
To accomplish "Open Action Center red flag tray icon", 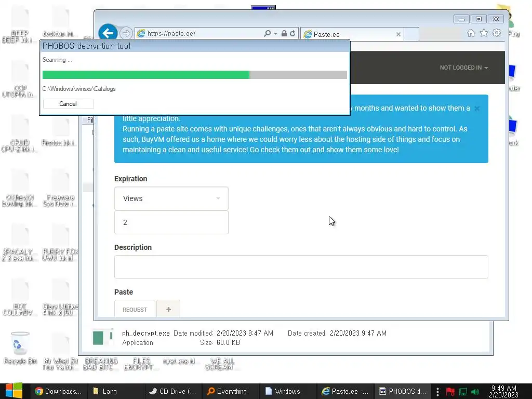I will point(450,392).
